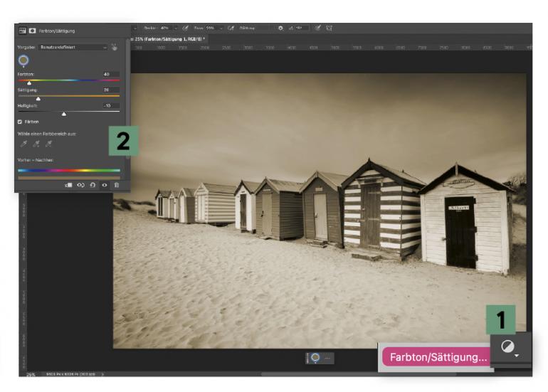The width and height of the screenshot is (548, 392).
Task: Click the horizontal scrollbar below the canvas
Action: pos(359,374)
